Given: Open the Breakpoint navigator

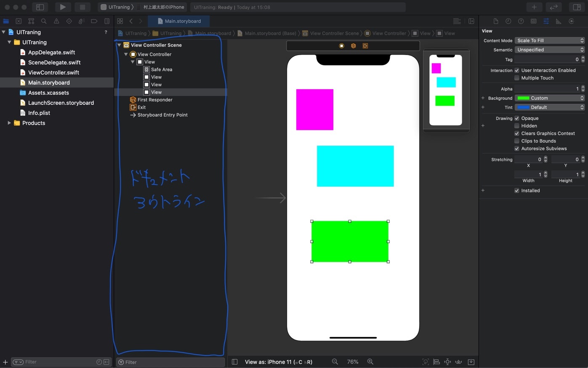Looking at the screenshot, I should [x=94, y=21].
